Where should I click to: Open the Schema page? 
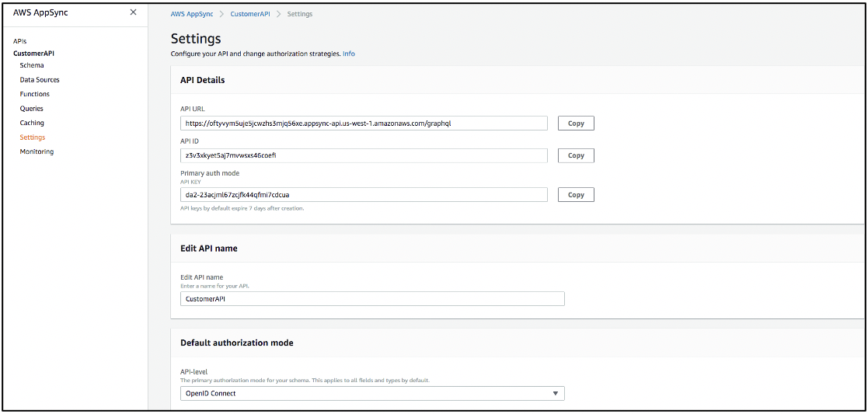point(32,65)
